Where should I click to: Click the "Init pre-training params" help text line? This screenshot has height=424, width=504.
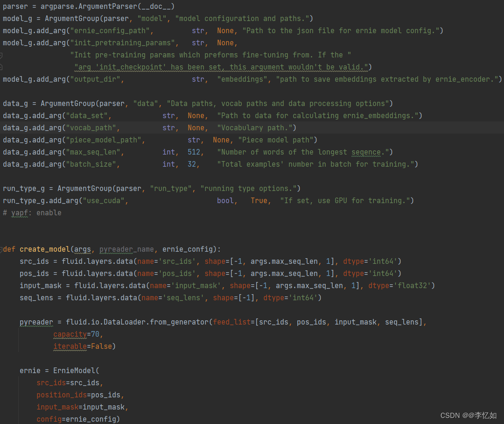click(x=210, y=55)
